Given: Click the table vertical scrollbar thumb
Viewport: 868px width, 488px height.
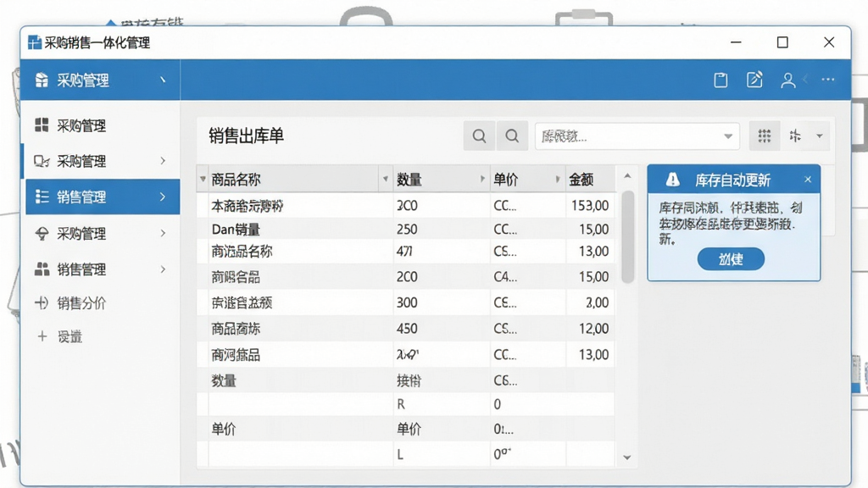Looking at the screenshot, I should click(x=627, y=237).
